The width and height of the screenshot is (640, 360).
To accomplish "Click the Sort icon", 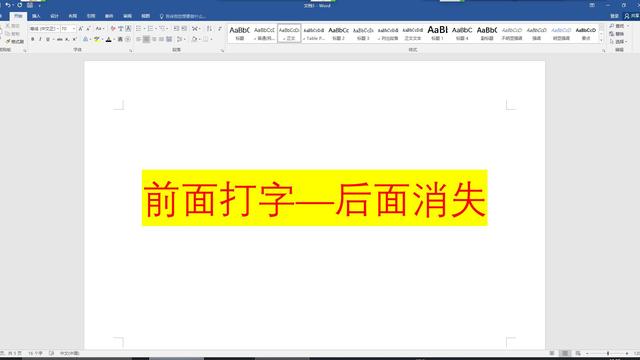I will (209, 29).
